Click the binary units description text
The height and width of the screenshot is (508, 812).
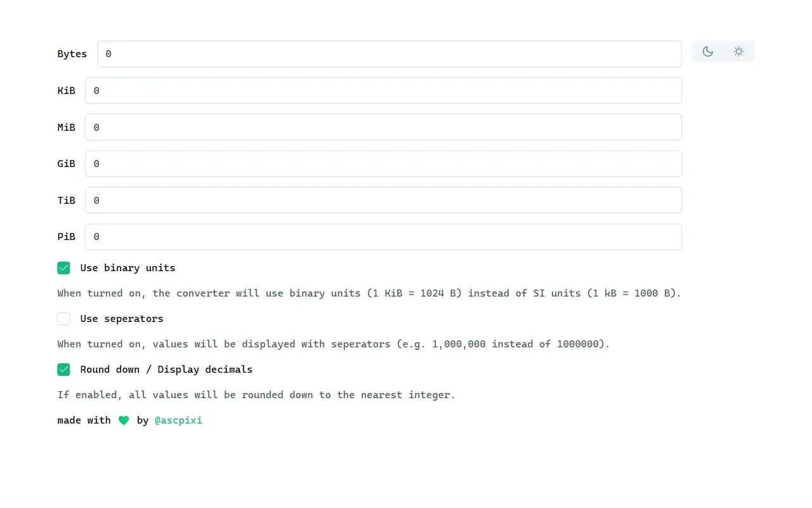point(369,293)
